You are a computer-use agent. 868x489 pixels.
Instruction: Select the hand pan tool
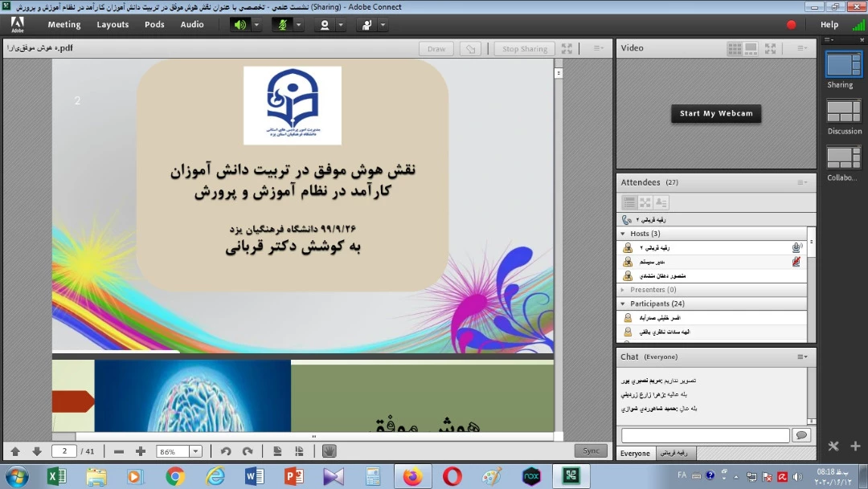click(x=329, y=451)
